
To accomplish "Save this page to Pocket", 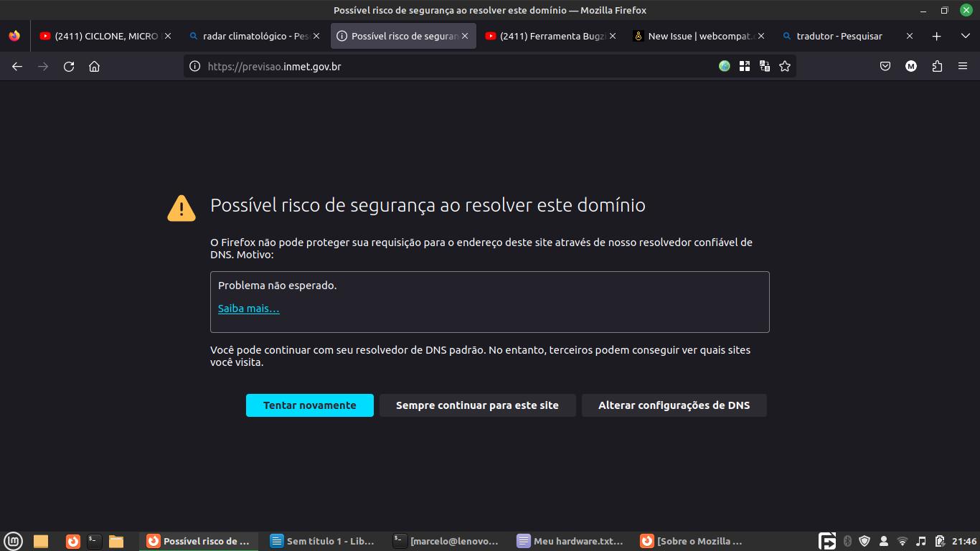I will tap(885, 66).
